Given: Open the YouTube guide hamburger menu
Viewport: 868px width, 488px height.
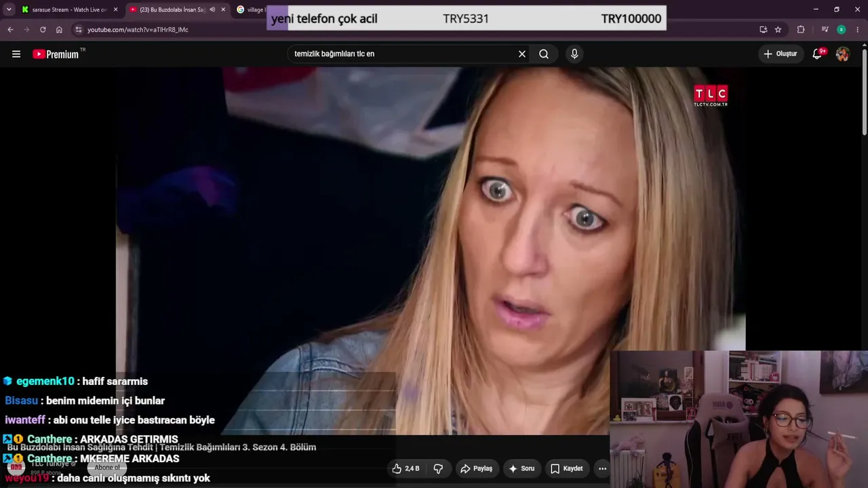Looking at the screenshot, I should 16,54.
